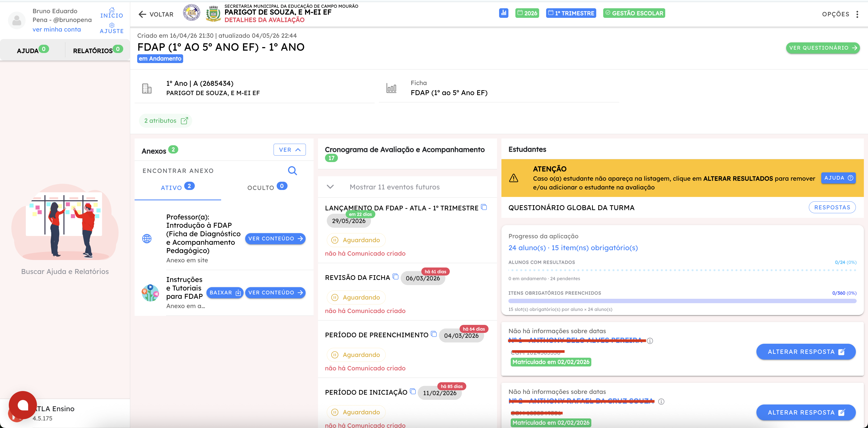The width and height of the screenshot is (868, 428).
Task: Click the Buscar Ajuda e Relatórios illustration
Action: click(x=65, y=222)
